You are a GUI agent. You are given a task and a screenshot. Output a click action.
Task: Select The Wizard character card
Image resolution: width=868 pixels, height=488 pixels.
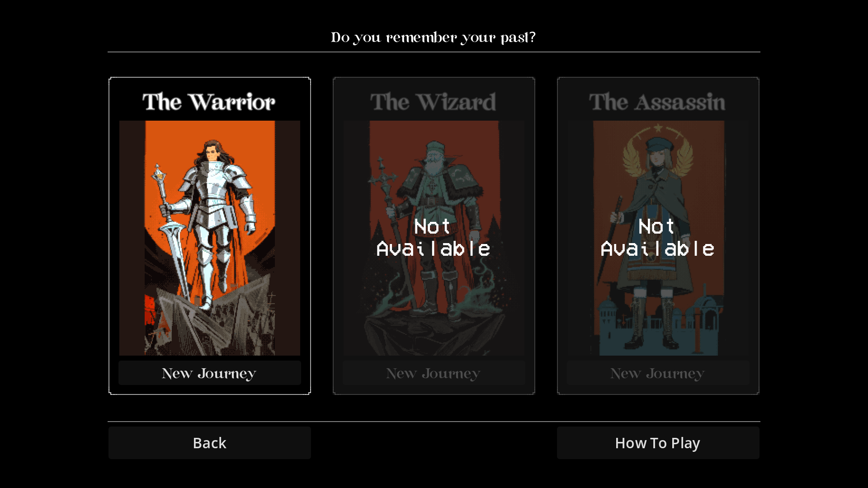click(x=434, y=235)
